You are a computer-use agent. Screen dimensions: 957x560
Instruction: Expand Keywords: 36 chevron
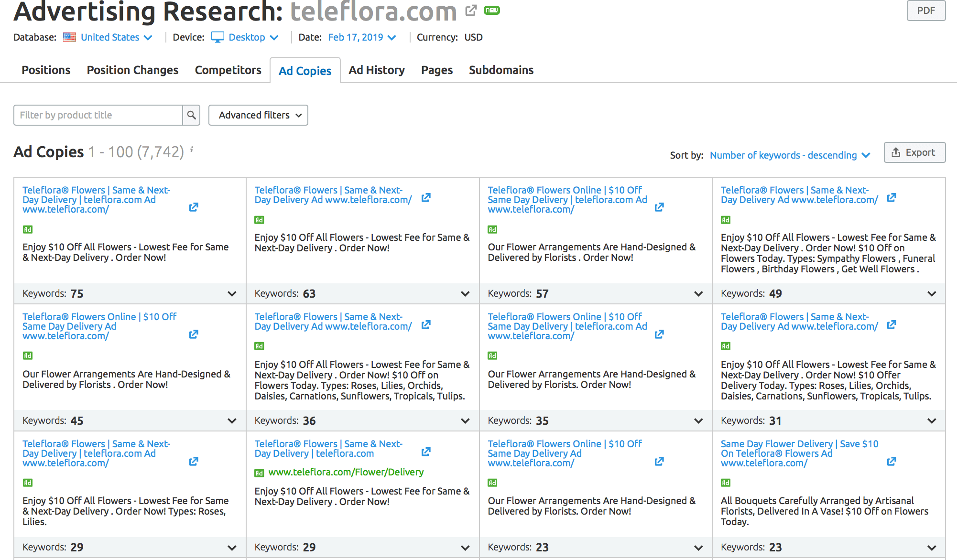(465, 421)
